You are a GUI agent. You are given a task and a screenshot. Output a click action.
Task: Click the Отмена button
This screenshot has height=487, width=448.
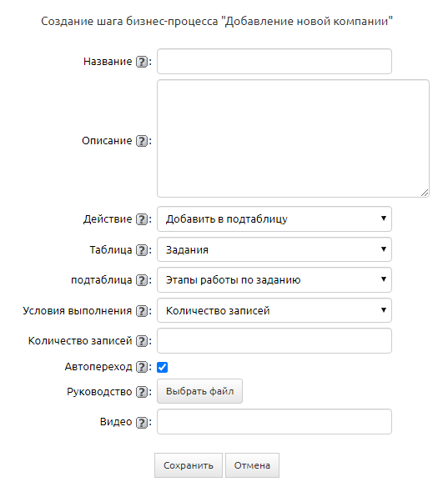pyautogui.click(x=252, y=465)
